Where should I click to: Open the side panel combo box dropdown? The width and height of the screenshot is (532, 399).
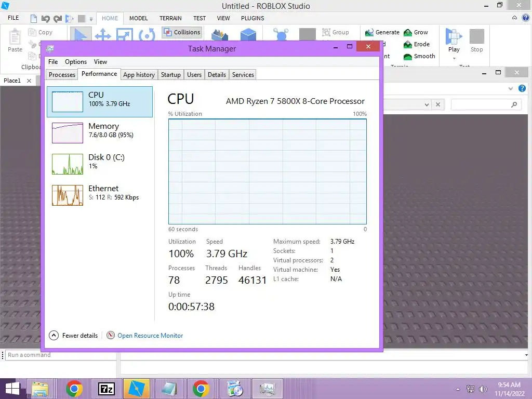point(427,105)
